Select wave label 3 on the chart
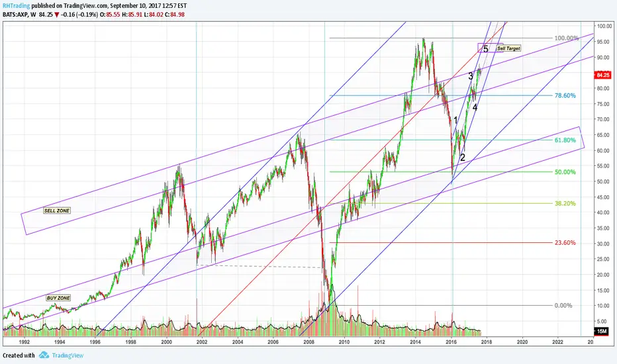The height and width of the screenshot is (364, 617). click(471, 76)
